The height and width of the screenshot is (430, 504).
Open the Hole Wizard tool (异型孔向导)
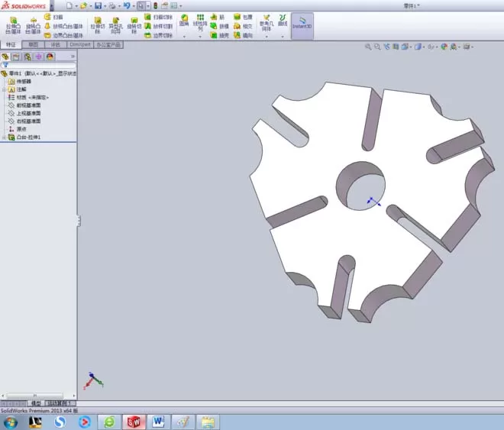[x=116, y=25]
